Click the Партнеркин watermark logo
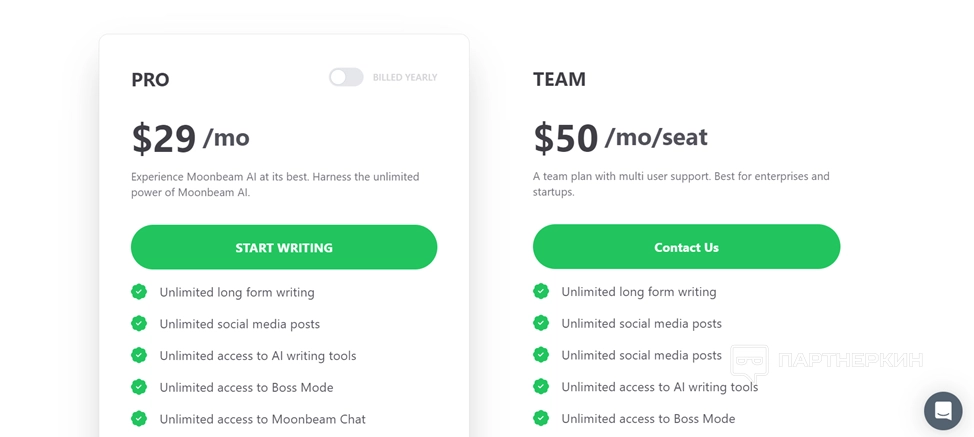This screenshot has width=974, height=437. [826, 360]
